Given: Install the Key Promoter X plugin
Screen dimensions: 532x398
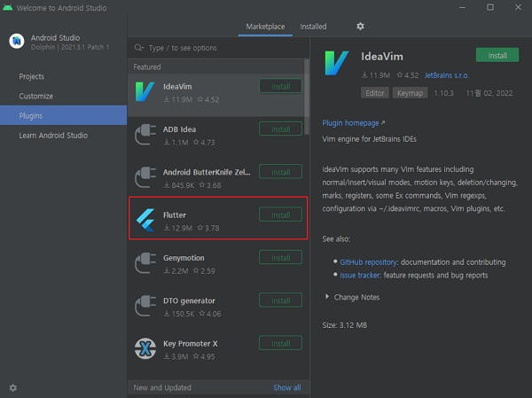Looking at the screenshot, I should 280,343.
